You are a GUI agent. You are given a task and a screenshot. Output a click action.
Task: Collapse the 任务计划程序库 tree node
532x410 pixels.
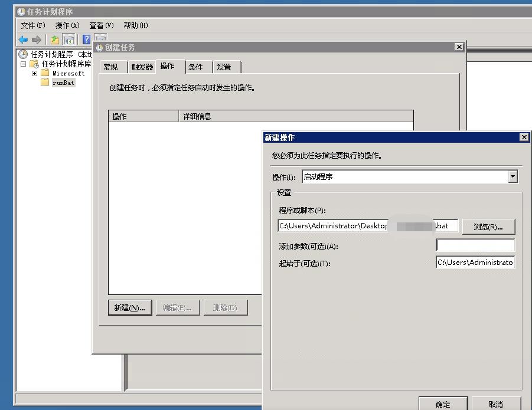24,64
